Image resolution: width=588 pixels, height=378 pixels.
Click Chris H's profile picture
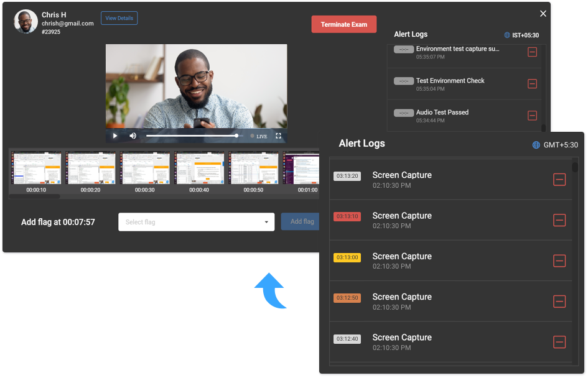pos(25,21)
